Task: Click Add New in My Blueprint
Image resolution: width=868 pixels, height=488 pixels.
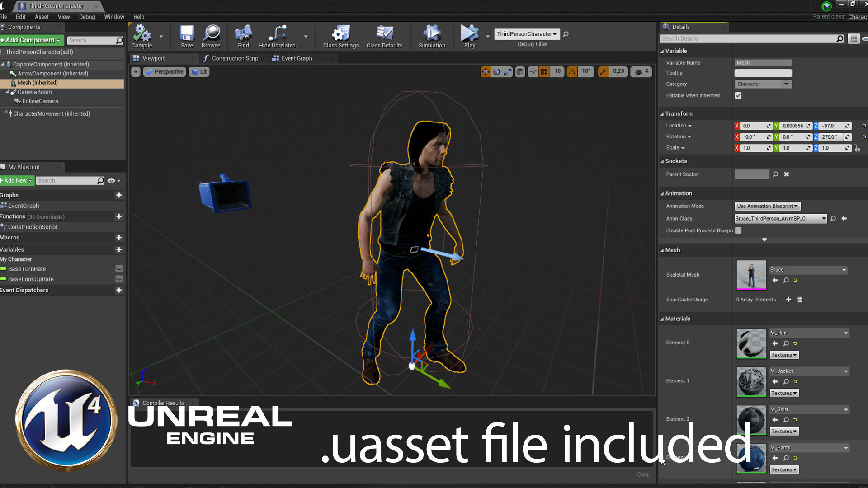Action: 17,181
